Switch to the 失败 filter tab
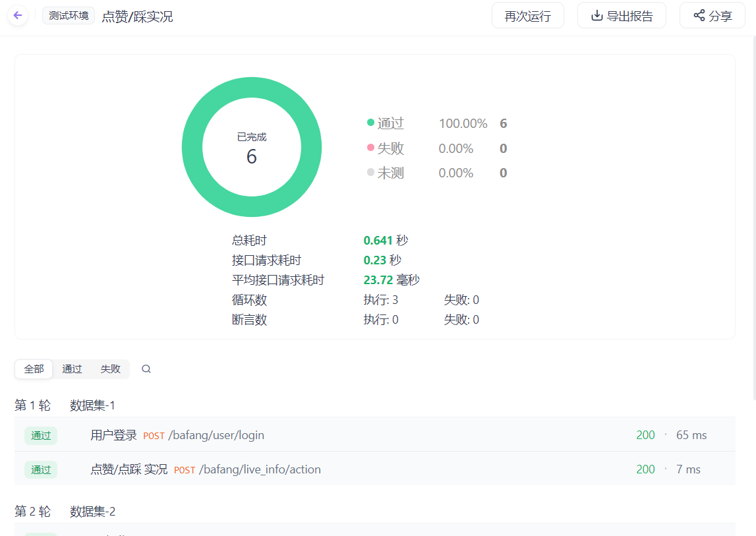Viewport: 756px width, 536px height. click(110, 369)
